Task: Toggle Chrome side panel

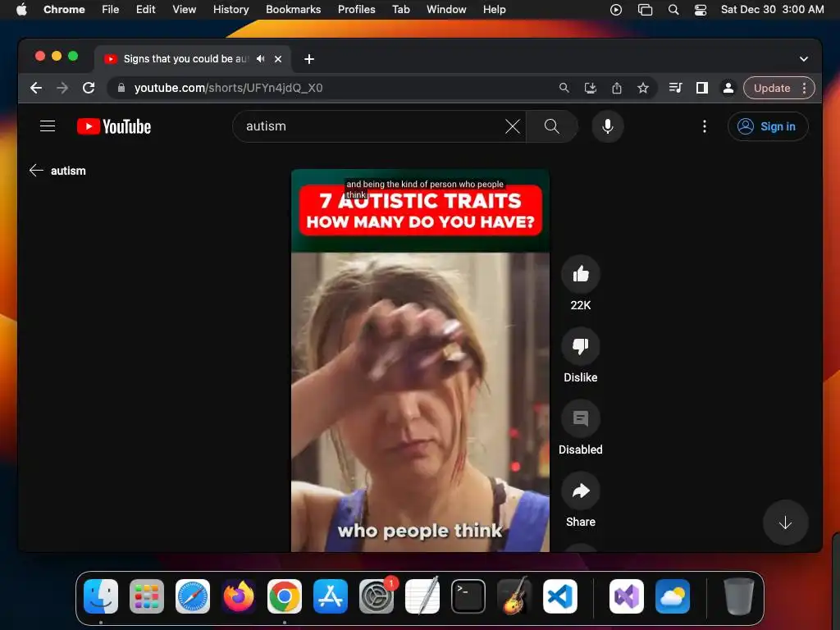Action: 702,88
